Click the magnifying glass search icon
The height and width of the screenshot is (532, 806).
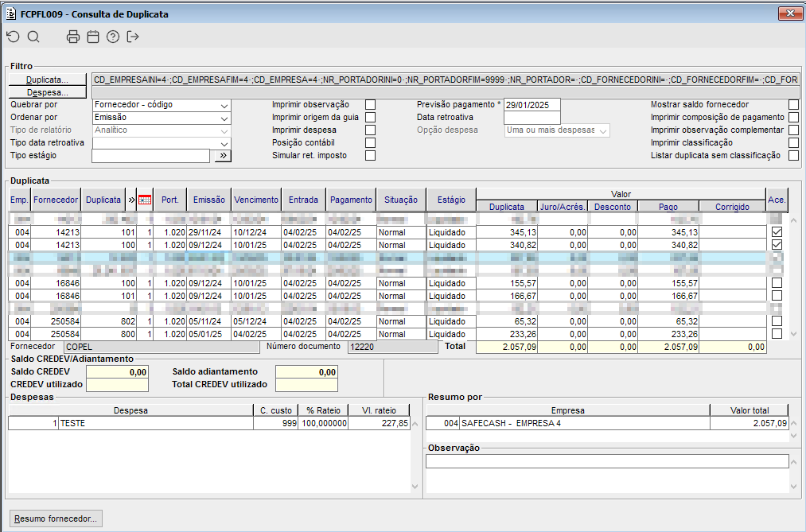click(x=33, y=37)
